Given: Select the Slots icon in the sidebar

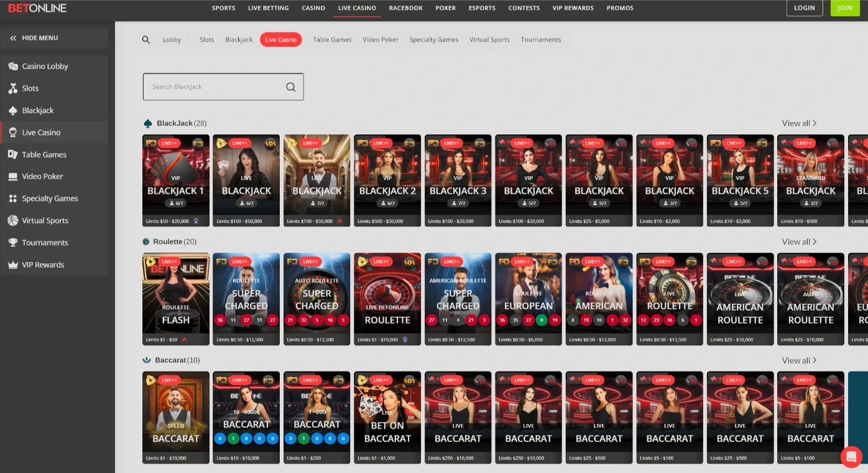Looking at the screenshot, I should coord(14,88).
